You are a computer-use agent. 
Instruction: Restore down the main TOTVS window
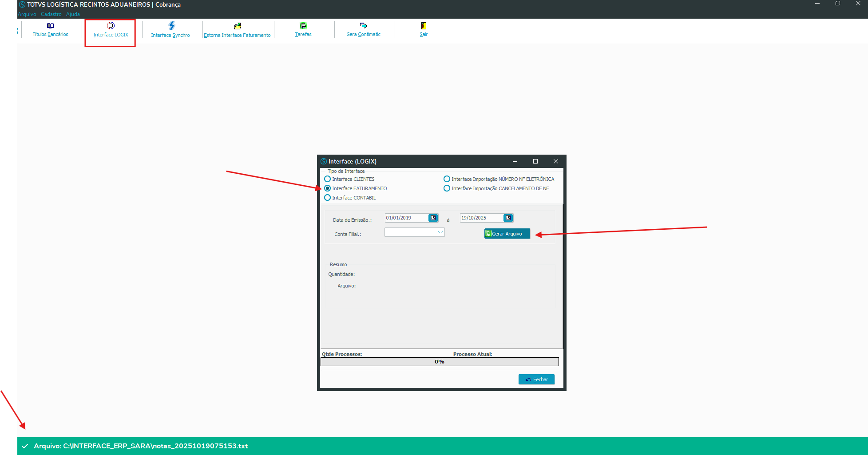(x=838, y=4)
